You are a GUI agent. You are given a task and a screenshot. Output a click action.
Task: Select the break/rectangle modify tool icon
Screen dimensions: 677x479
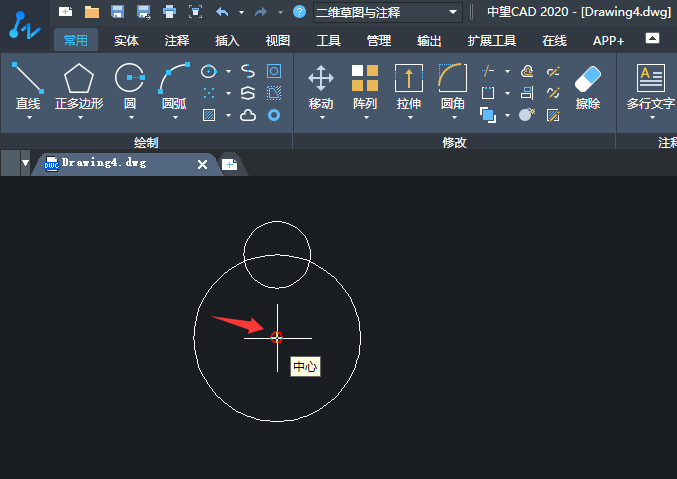(488, 93)
